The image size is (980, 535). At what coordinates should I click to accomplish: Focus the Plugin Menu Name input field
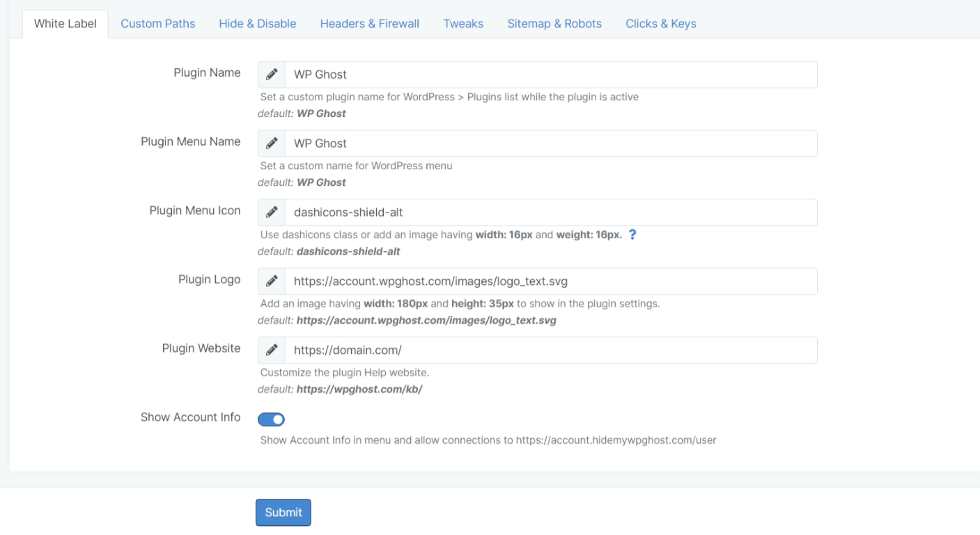550,144
